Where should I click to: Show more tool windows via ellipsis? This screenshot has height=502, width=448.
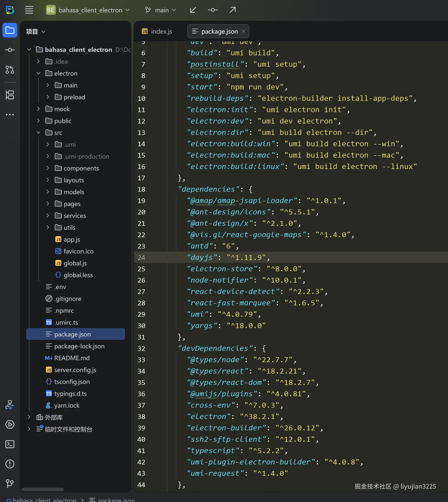(x=10, y=115)
